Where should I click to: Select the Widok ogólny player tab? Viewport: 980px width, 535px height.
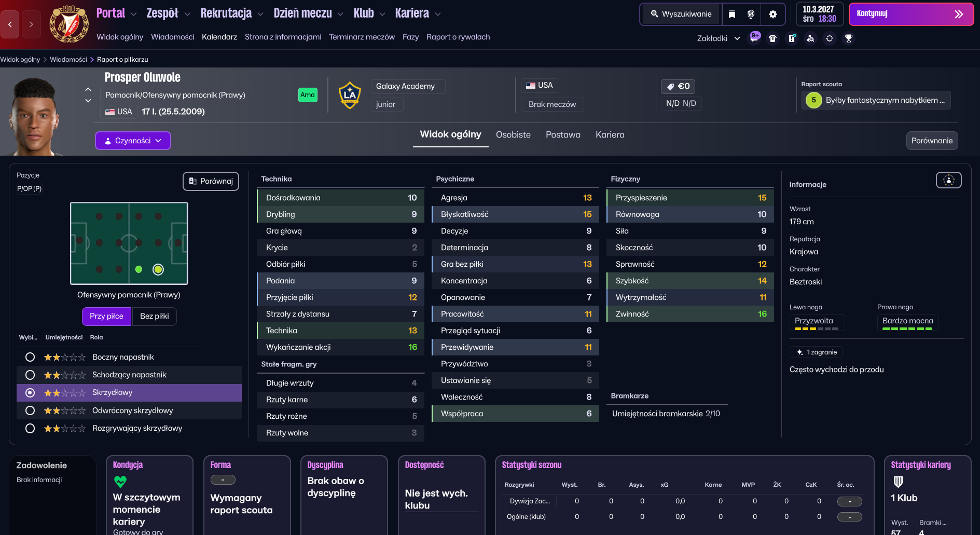coord(450,134)
